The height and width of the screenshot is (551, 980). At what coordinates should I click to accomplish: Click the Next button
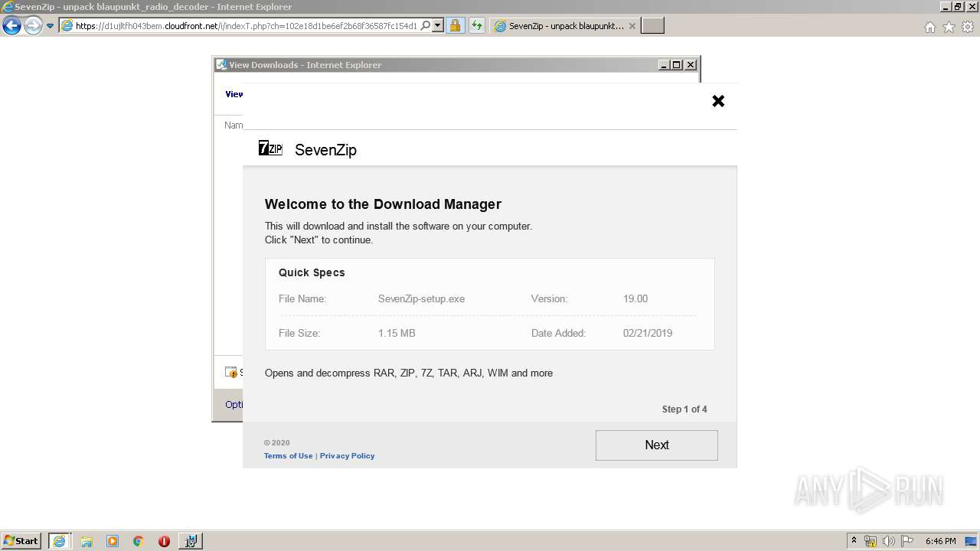657,445
